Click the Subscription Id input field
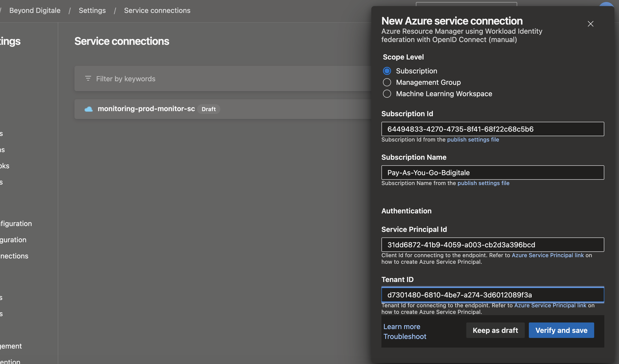Viewport: 619px width, 364px height. tap(493, 129)
